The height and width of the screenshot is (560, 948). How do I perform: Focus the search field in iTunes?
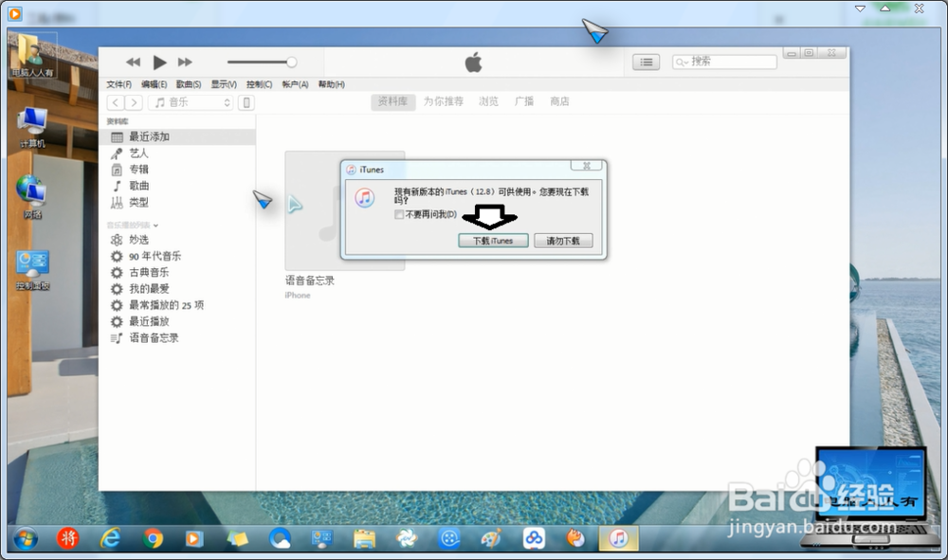pyautogui.click(x=724, y=62)
